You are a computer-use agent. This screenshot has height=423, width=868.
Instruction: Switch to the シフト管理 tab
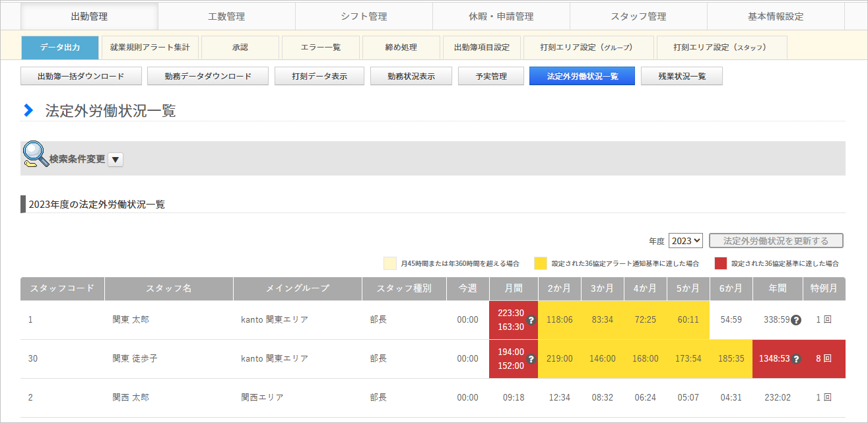tap(364, 16)
